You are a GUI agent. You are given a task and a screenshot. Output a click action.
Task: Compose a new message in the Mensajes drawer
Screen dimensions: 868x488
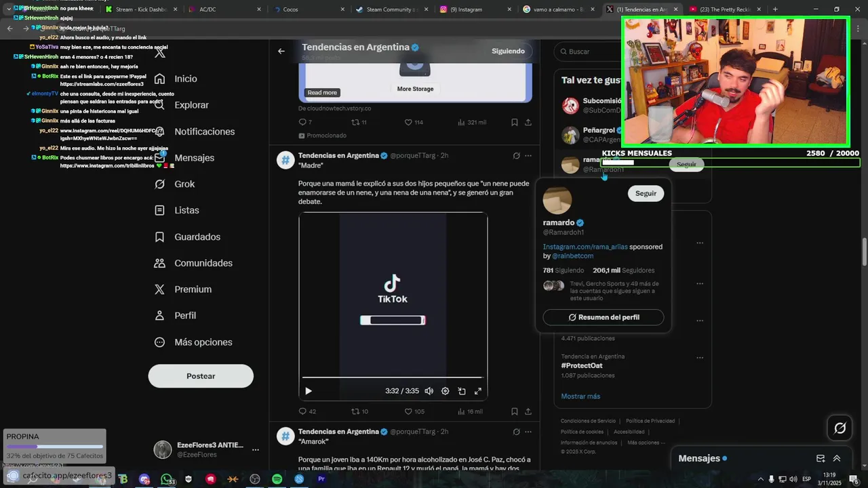pos(821,459)
